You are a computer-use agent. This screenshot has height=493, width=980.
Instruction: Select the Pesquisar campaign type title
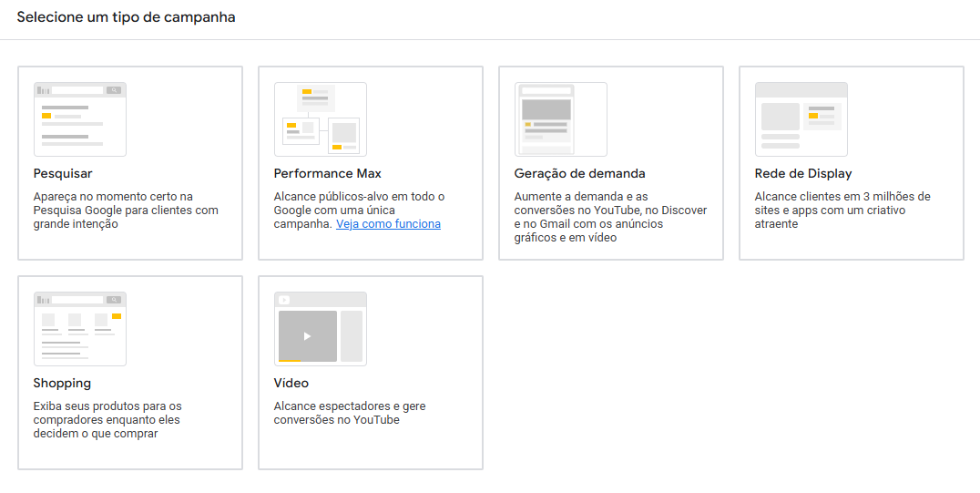click(x=63, y=173)
